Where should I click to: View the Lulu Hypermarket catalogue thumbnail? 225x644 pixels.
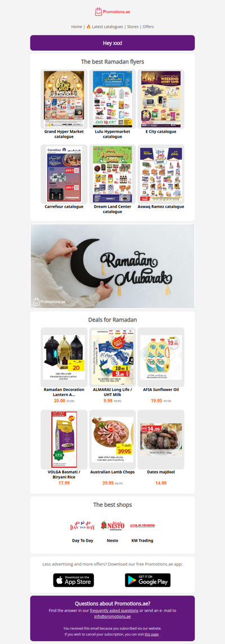112,99
